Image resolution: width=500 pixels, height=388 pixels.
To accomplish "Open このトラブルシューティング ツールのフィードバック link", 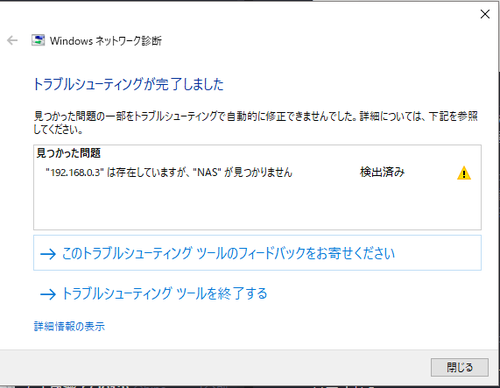I will (x=257, y=253).
